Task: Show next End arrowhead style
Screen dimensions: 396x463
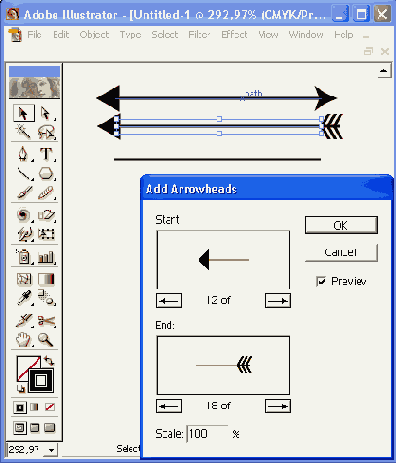Action: coord(278,406)
